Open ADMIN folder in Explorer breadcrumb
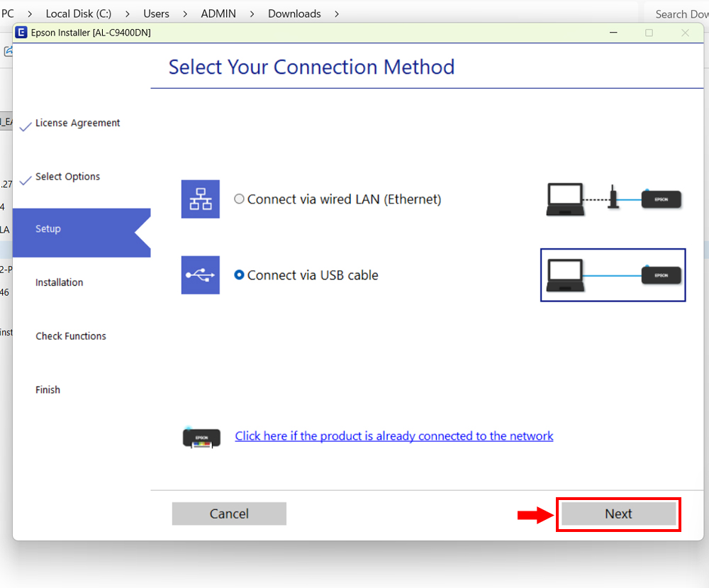Viewport: 709px width, 588px height. click(218, 13)
